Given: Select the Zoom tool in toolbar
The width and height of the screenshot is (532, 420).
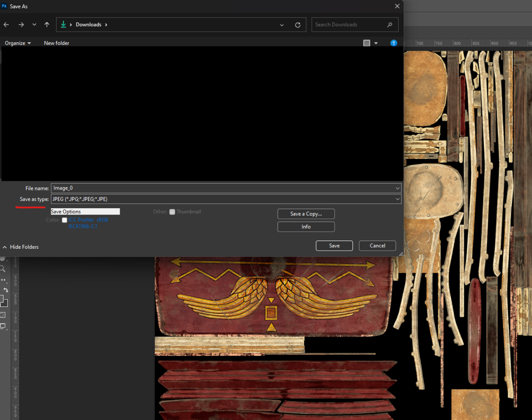Looking at the screenshot, I should click(x=3, y=269).
